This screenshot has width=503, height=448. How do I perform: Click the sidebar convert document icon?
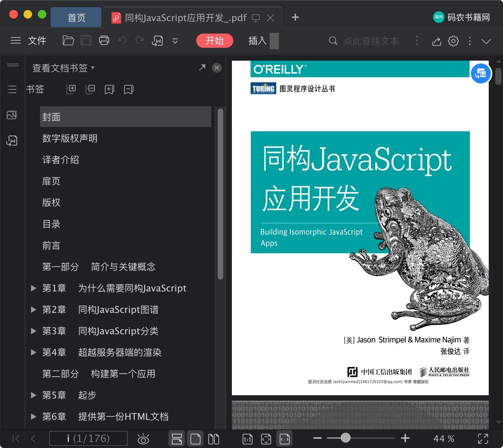click(12, 141)
